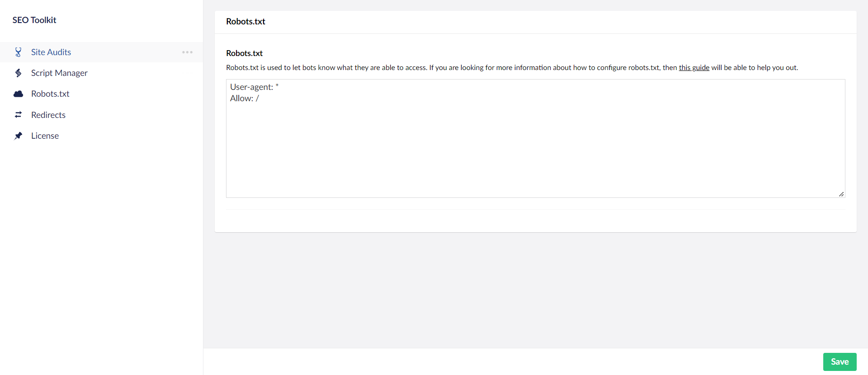Click inside the robots.txt text area
This screenshot has height=375, width=868.
535,138
